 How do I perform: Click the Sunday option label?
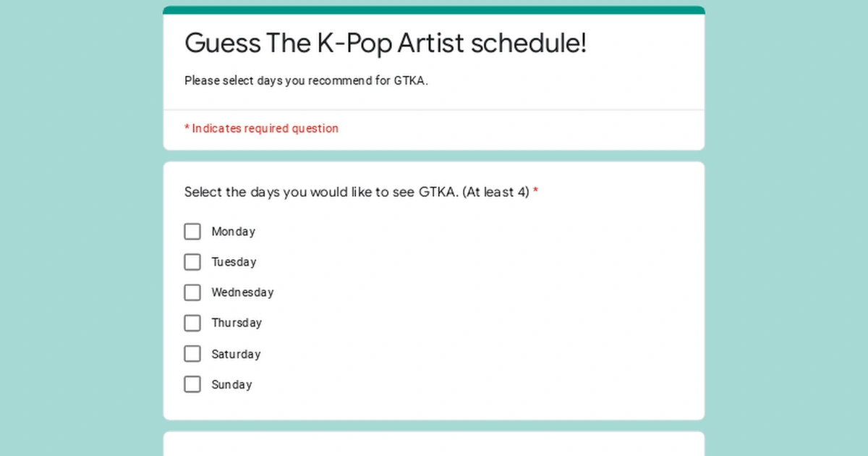tap(231, 384)
